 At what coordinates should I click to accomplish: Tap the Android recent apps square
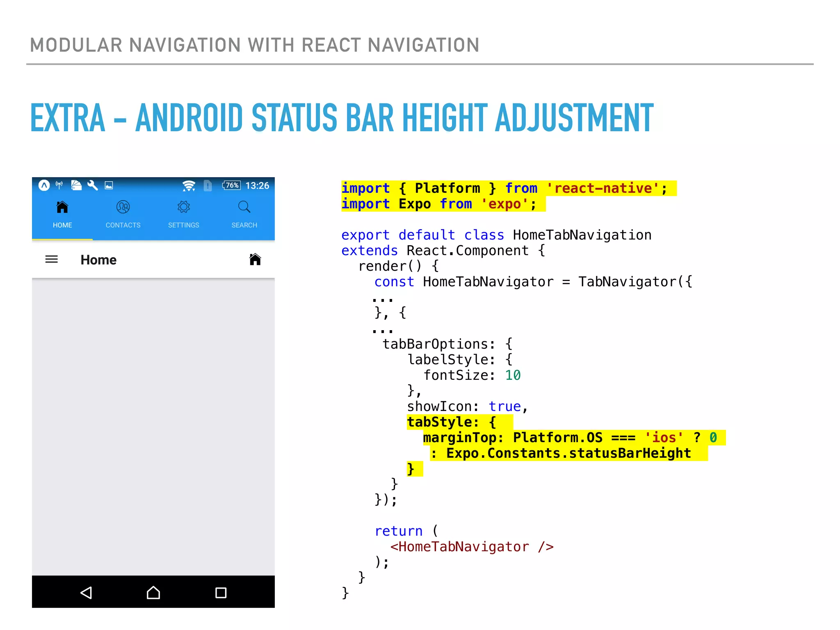click(x=221, y=592)
